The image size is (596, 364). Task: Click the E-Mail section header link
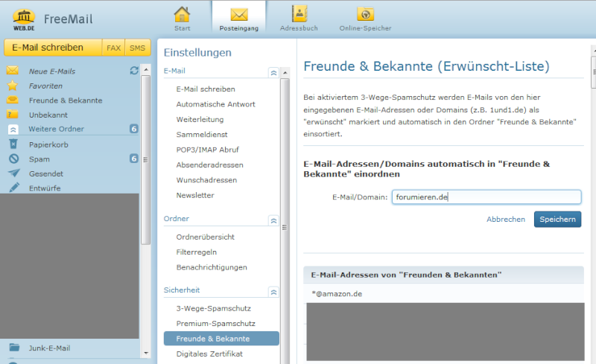tap(174, 71)
